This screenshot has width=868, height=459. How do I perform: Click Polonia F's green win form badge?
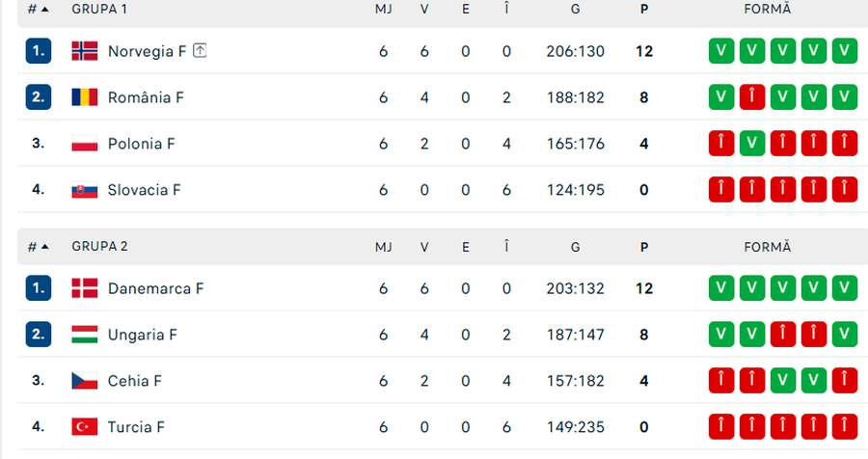(752, 144)
